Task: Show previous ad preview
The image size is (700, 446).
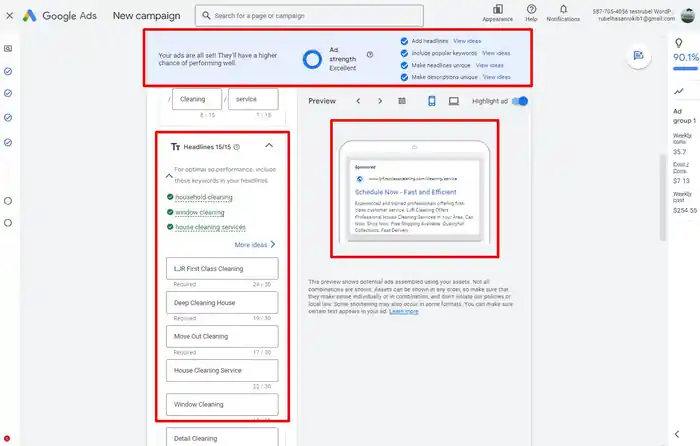Action: (x=358, y=101)
